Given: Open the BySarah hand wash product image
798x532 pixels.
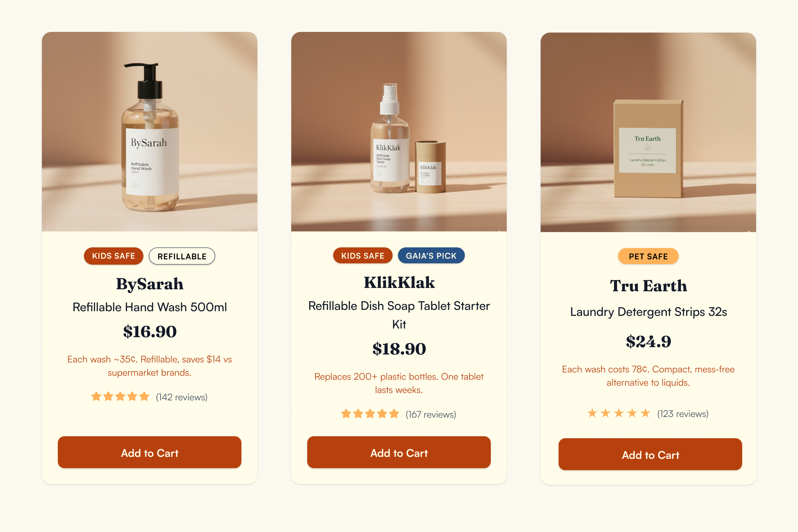Looking at the screenshot, I should coord(150,132).
